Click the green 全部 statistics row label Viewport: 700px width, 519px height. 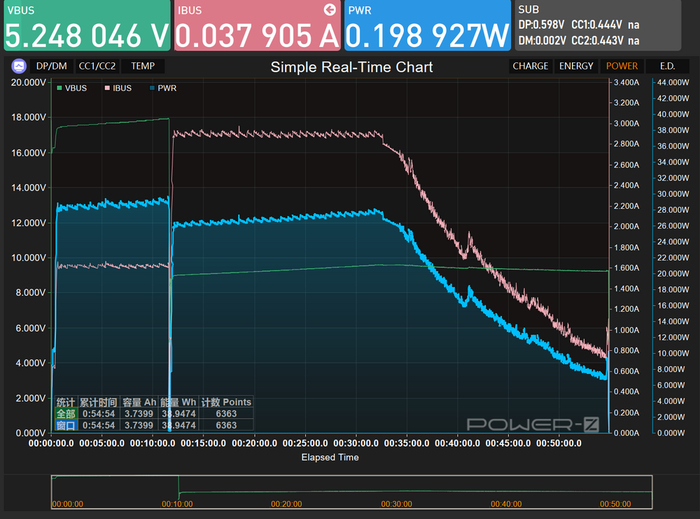pos(66,414)
